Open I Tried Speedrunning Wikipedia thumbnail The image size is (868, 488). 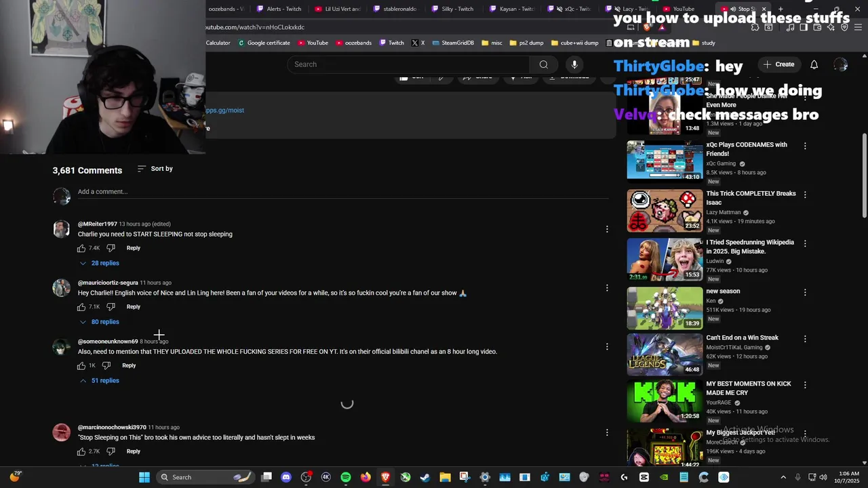point(665,258)
